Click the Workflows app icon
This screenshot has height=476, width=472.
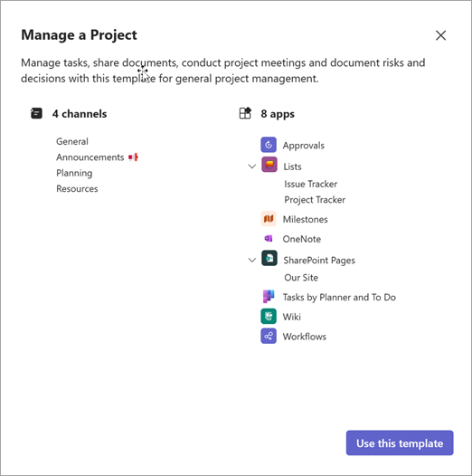[269, 336]
